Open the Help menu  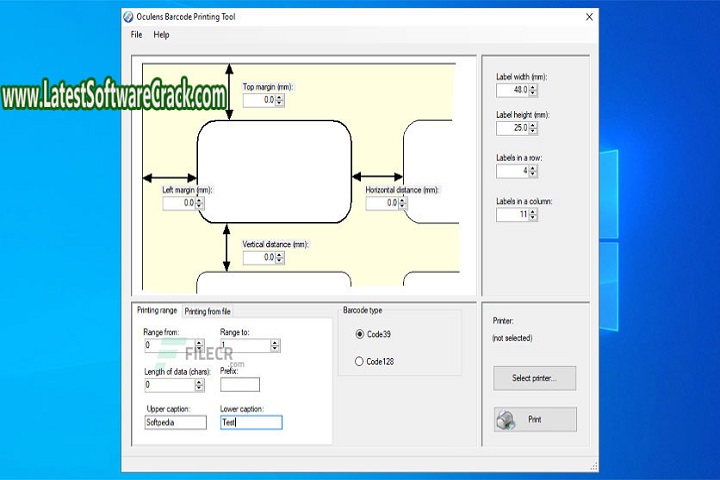coord(161,34)
